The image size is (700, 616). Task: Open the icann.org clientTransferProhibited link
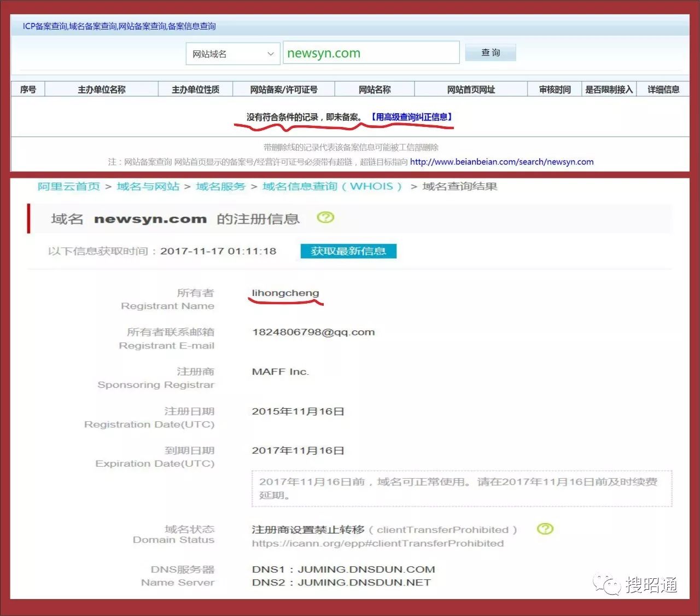click(x=378, y=543)
